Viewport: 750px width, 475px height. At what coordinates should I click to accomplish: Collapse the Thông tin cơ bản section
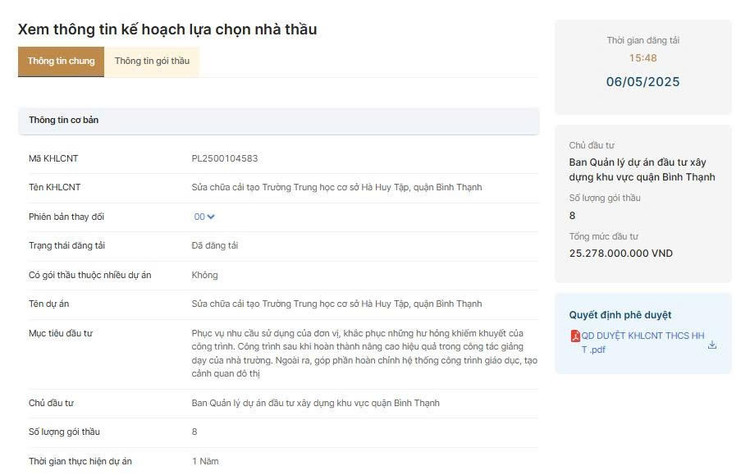point(278,121)
